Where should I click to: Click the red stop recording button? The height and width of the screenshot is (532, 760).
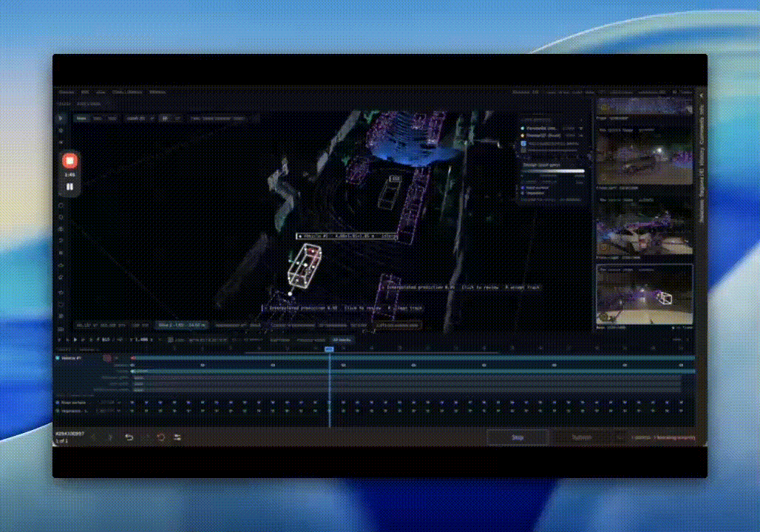(x=69, y=161)
